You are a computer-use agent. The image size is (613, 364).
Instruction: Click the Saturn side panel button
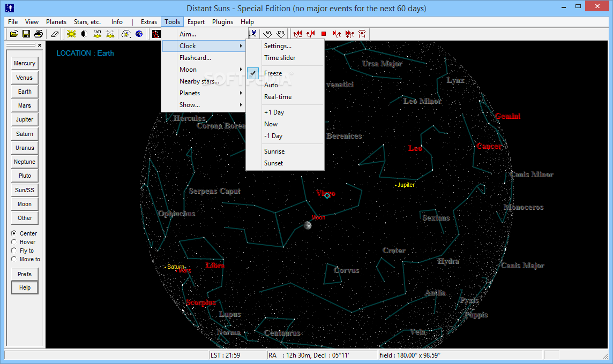[25, 134]
